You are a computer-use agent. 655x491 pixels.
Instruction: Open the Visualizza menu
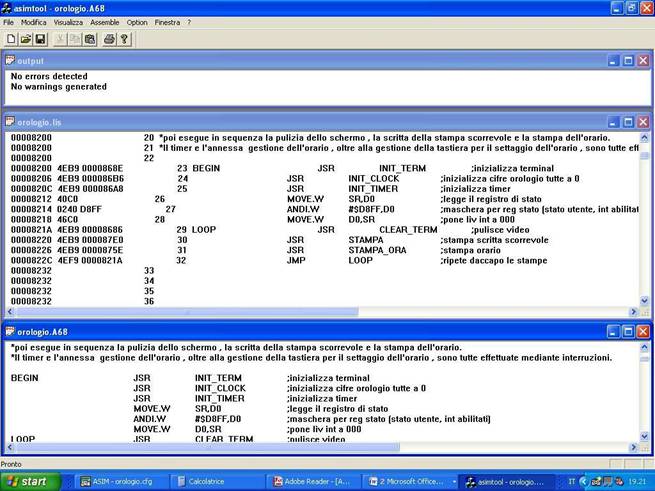(69, 22)
